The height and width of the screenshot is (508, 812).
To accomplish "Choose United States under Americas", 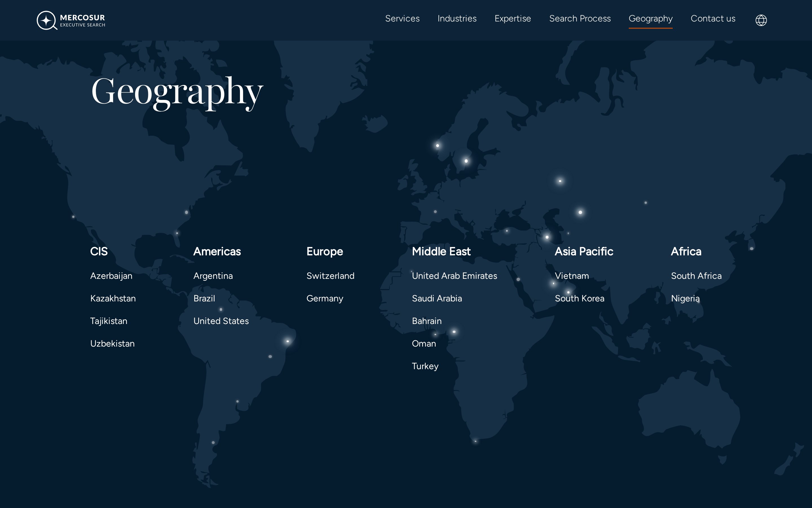I will 221,321.
